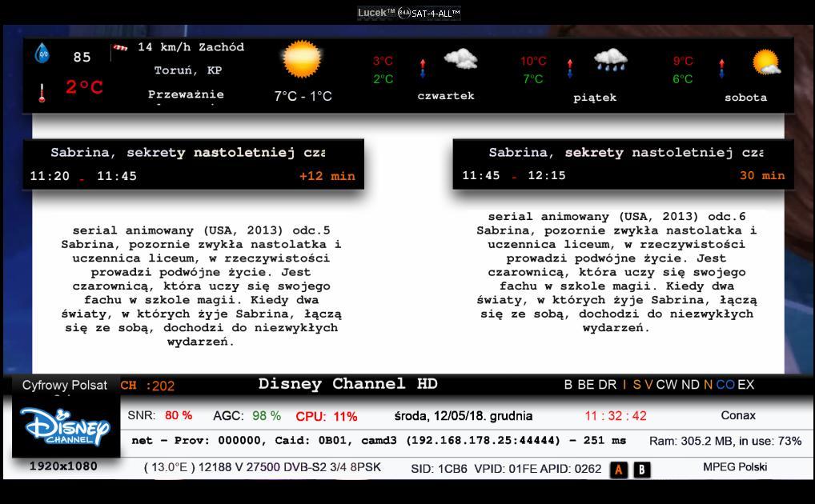The width and height of the screenshot is (815, 504).
Task: Click the humidity value 85
Action: pos(82,57)
